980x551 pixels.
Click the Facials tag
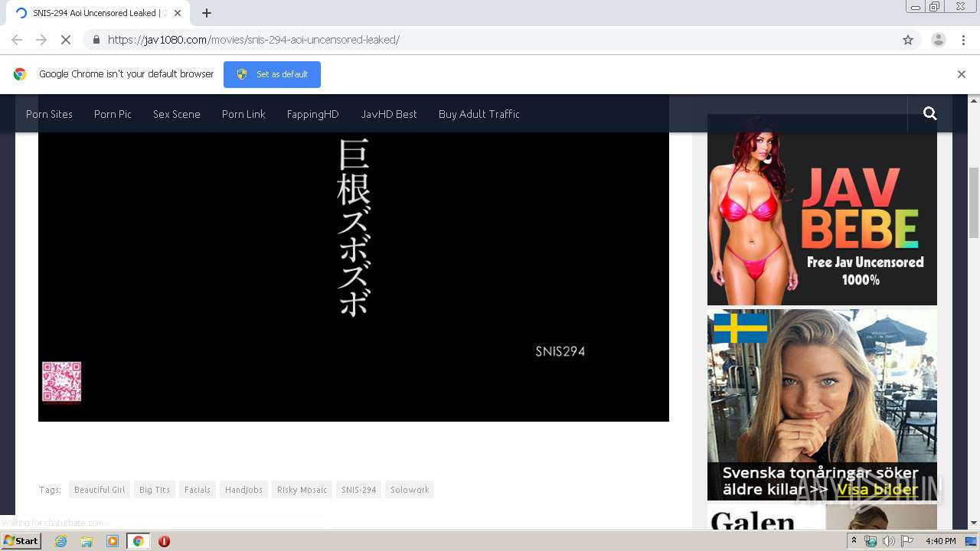[198, 490]
